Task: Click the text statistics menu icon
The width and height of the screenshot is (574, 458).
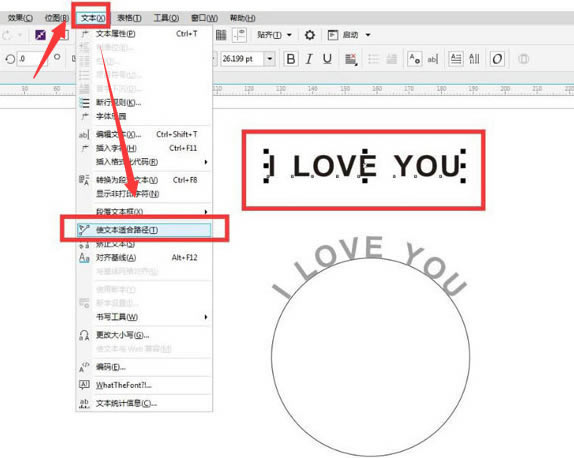Action: [x=84, y=403]
